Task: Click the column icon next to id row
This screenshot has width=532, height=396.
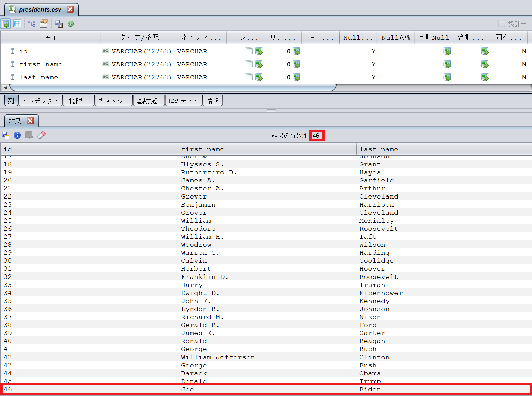Action: (13, 51)
